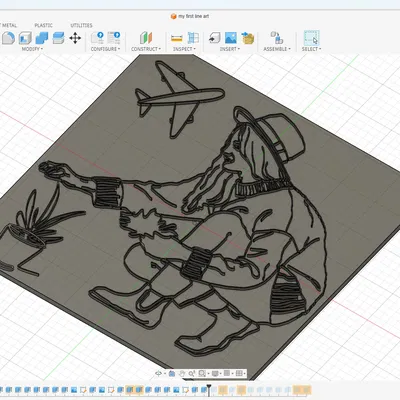Select the Combine tool icon
This screenshot has width=400, height=400.
[x=42, y=38]
